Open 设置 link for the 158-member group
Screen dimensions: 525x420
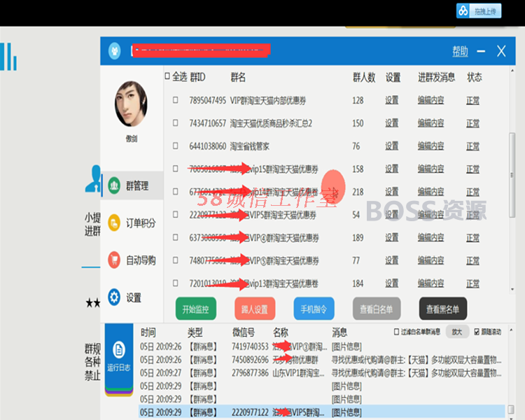click(x=392, y=169)
